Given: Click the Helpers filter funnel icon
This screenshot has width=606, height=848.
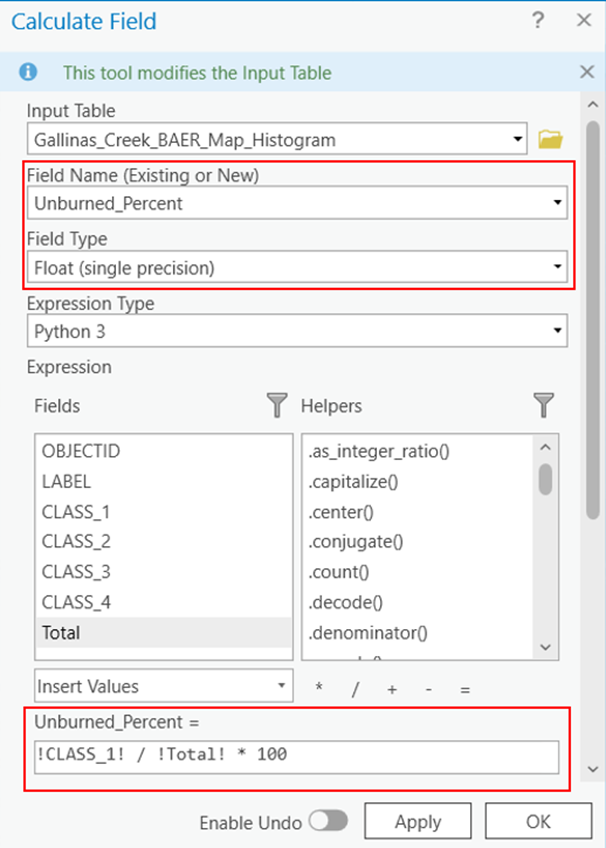Looking at the screenshot, I should coord(543,405).
